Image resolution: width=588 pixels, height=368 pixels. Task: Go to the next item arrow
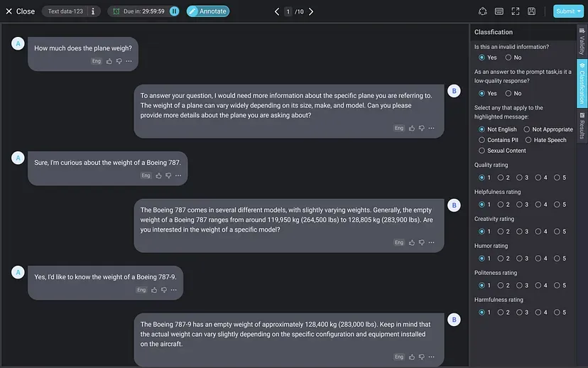click(311, 11)
